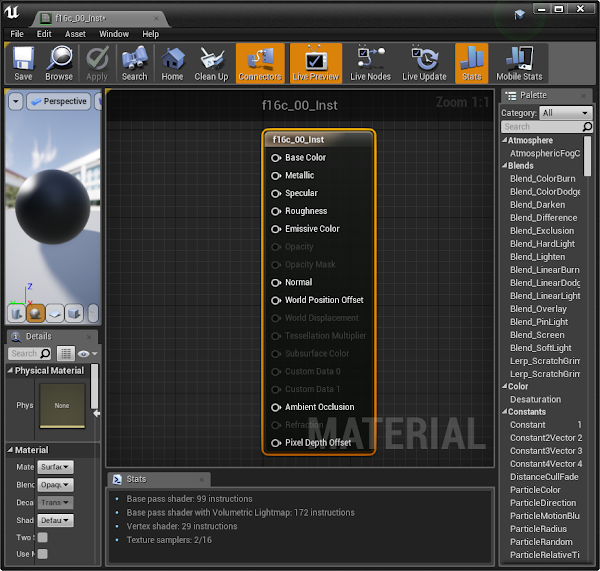Click the World Position Offset pin
600x571 pixels.
pos(276,300)
